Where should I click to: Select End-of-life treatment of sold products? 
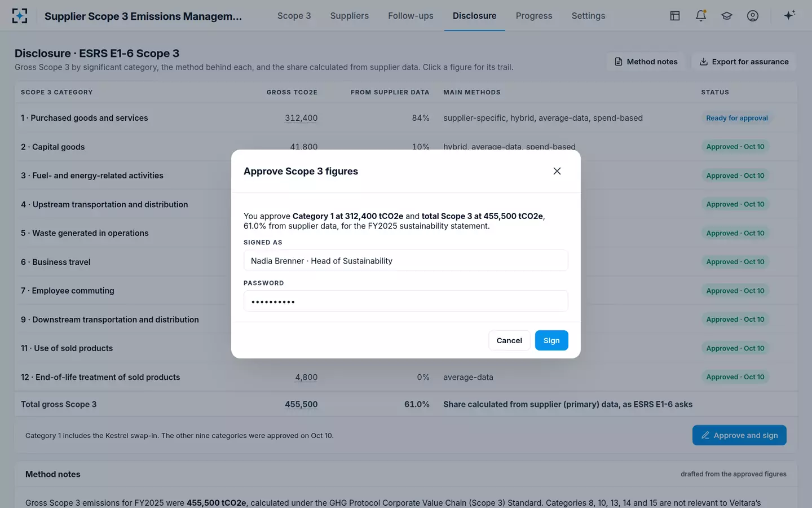(x=406, y=377)
